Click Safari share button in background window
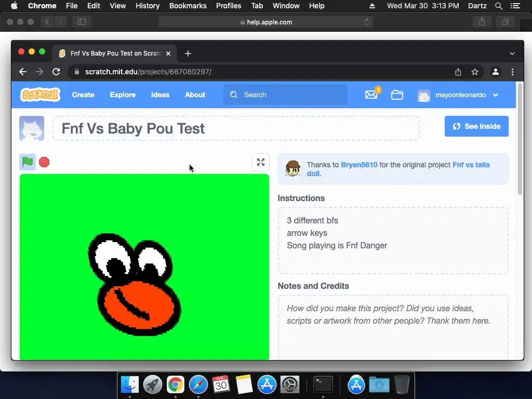Viewport: 532px width, 399px height. click(482, 22)
